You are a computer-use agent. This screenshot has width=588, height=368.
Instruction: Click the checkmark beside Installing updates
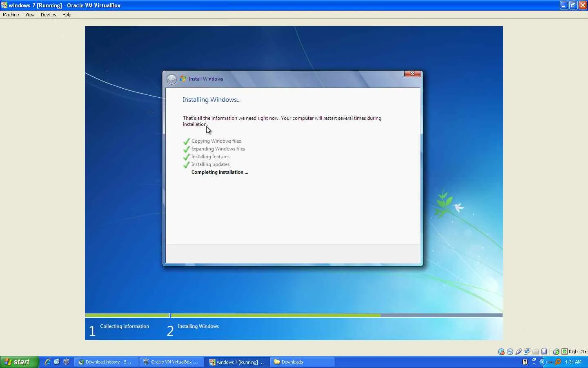[x=187, y=165]
